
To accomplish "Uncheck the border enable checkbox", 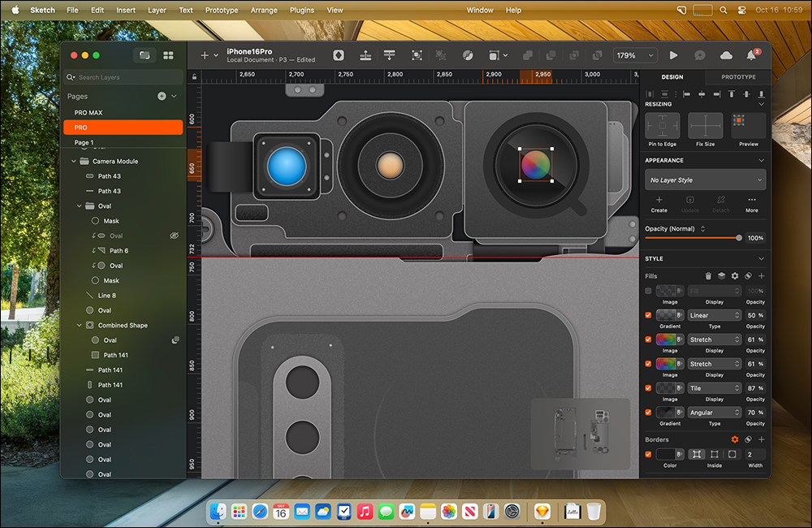I will tap(648, 454).
